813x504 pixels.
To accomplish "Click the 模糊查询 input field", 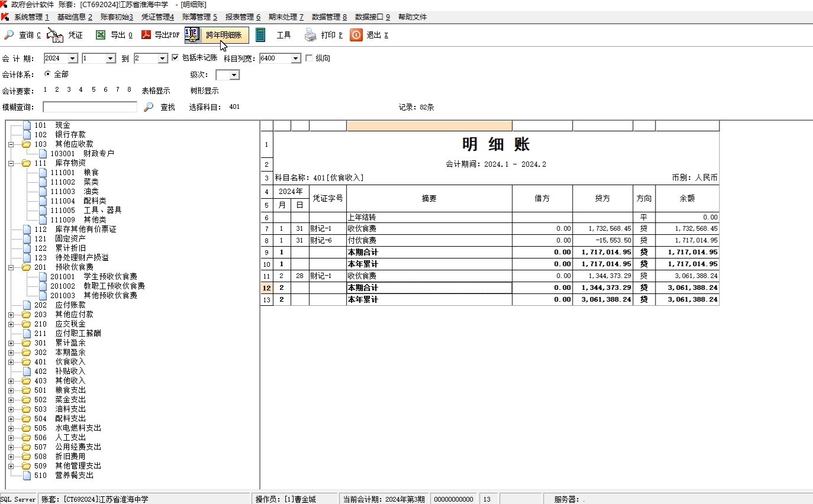I will (90, 107).
